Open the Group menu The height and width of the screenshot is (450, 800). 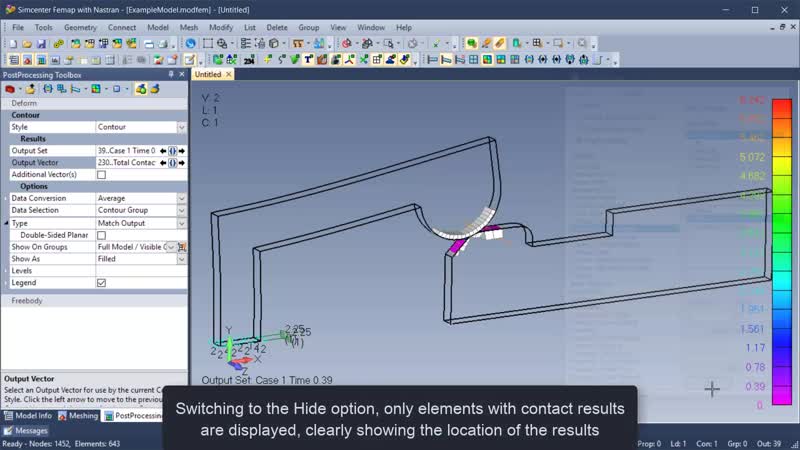point(309,28)
